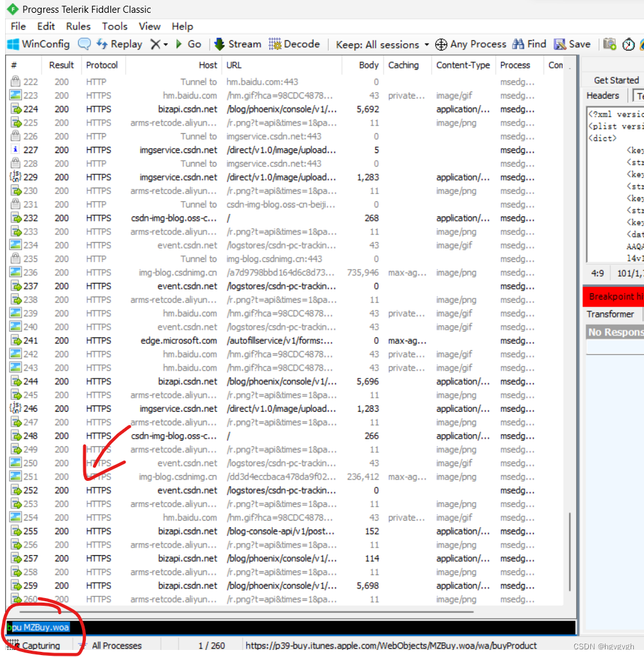
Task: Replay the selected sessions
Action: coord(119,44)
